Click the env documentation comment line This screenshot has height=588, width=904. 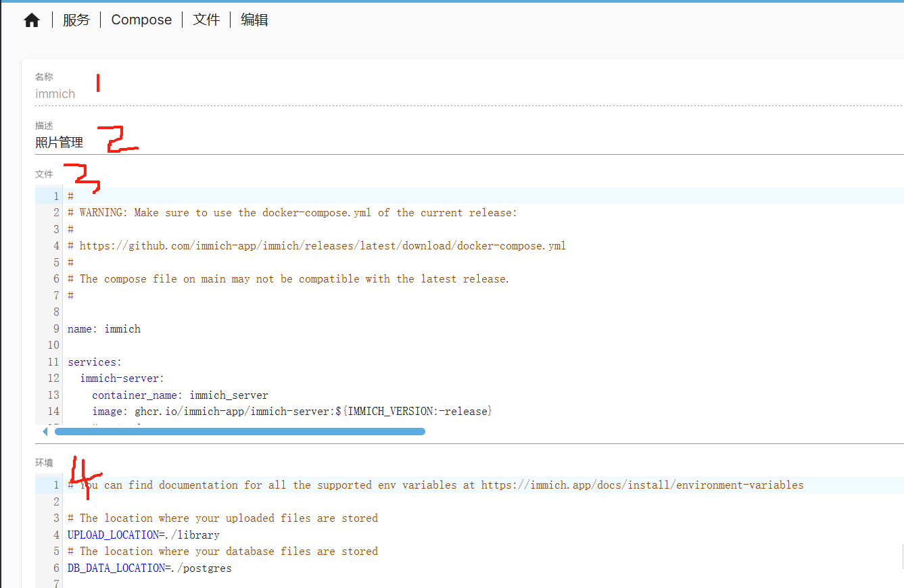pyautogui.click(x=435, y=485)
